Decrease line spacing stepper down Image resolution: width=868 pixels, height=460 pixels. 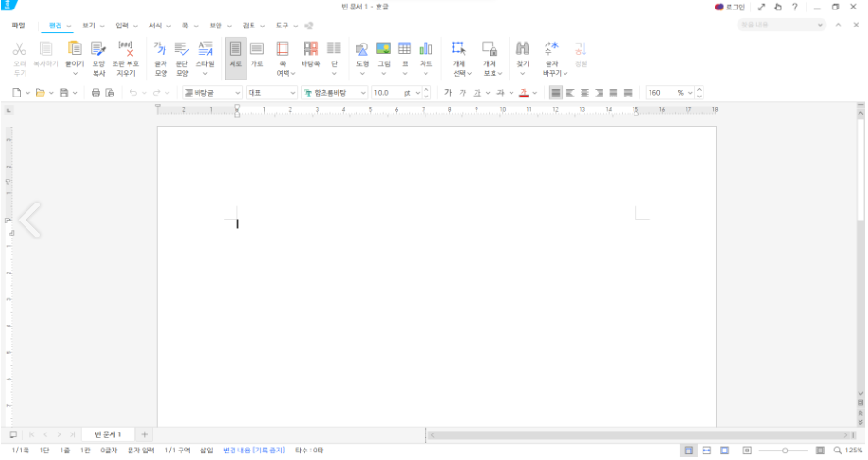tap(699, 96)
